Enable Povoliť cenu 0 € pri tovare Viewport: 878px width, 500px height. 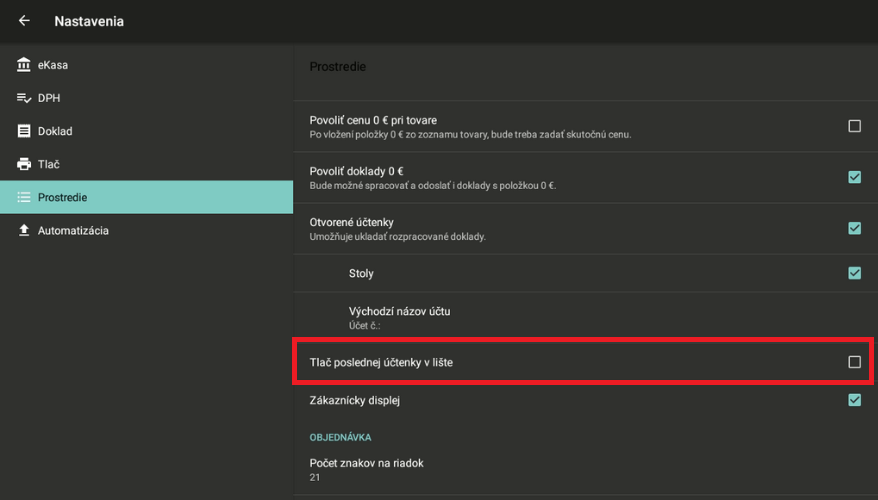pos(854,126)
